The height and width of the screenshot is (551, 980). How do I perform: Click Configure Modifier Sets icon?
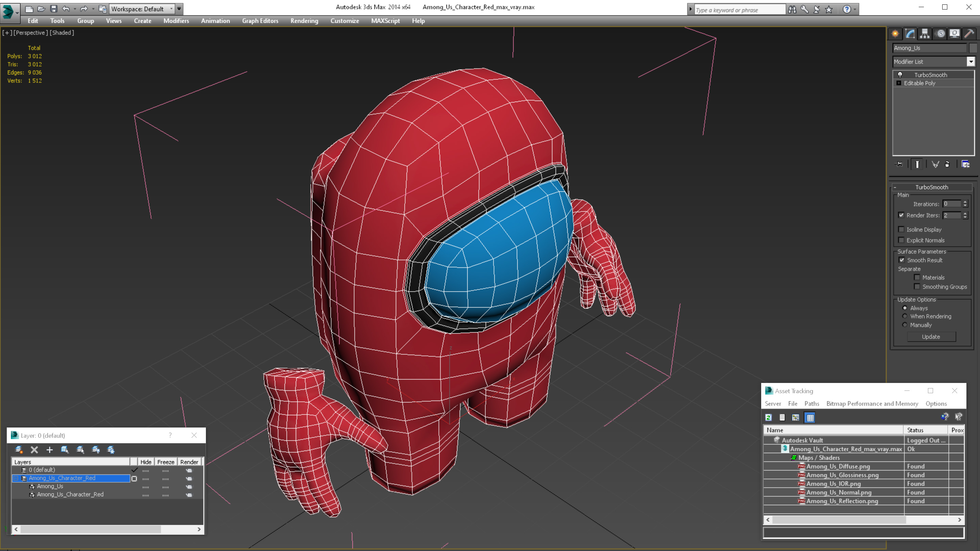point(965,164)
